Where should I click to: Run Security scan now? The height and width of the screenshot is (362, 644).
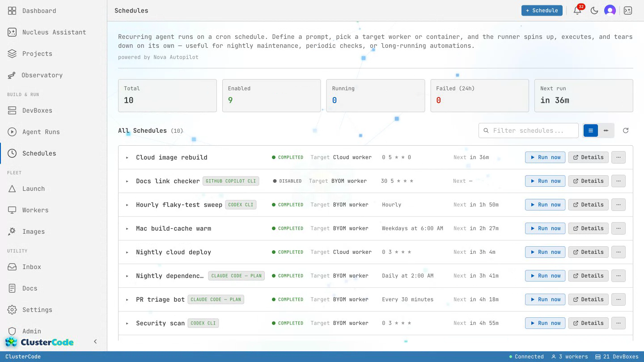click(545, 323)
